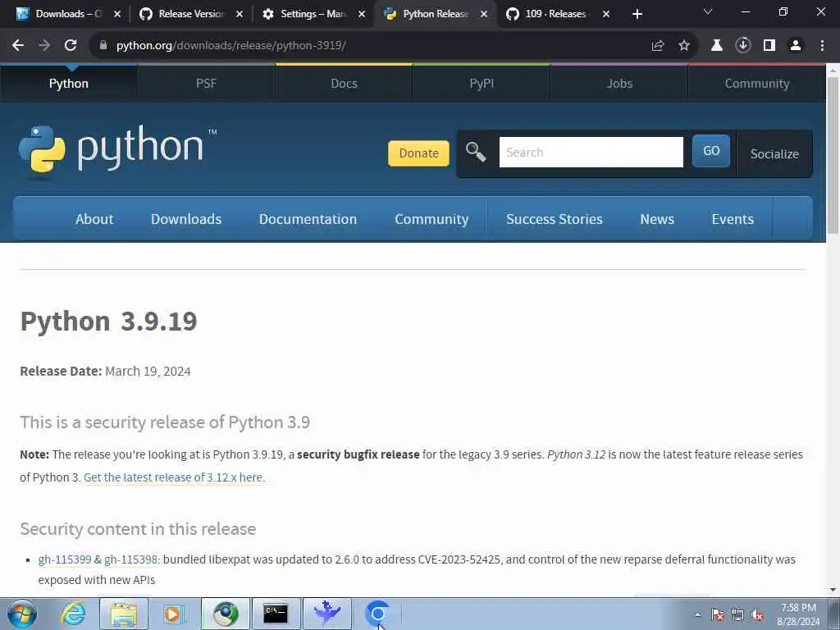This screenshot has width=840, height=630.
Task: Close the 109 Releases tab
Action: pos(606,15)
